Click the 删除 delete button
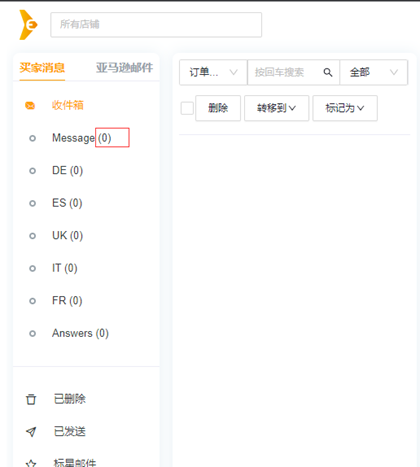This screenshot has height=467, width=420. point(218,108)
